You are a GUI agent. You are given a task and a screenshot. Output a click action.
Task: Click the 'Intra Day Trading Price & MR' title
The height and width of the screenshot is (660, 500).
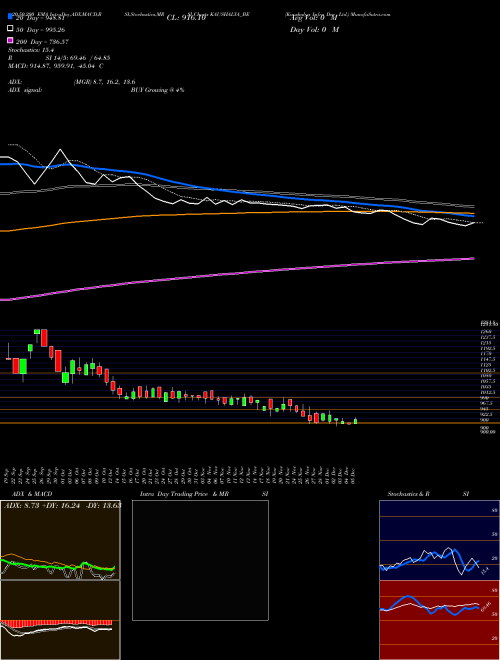point(185,494)
